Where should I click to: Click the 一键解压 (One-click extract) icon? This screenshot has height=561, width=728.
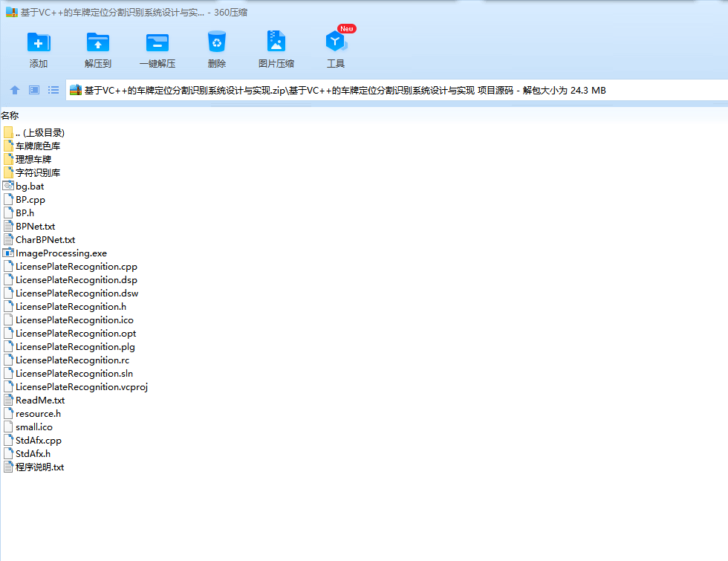157,42
